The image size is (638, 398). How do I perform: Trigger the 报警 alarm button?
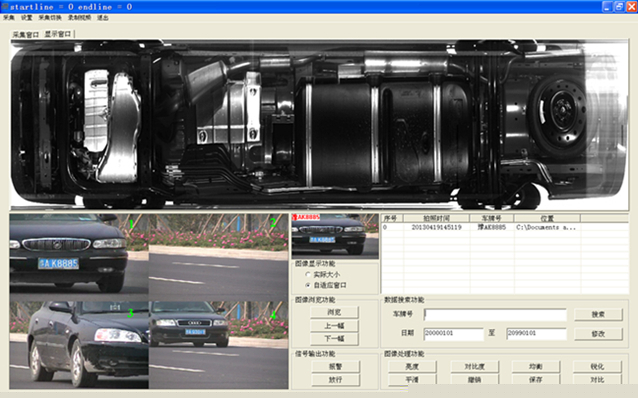(336, 367)
